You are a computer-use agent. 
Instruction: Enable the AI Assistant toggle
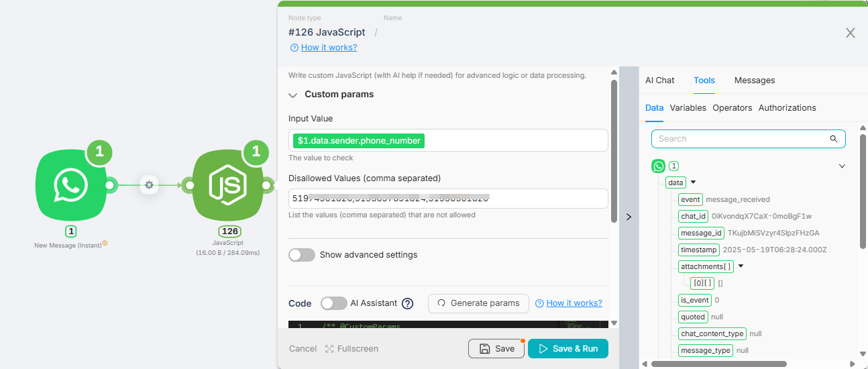(334, 303)
